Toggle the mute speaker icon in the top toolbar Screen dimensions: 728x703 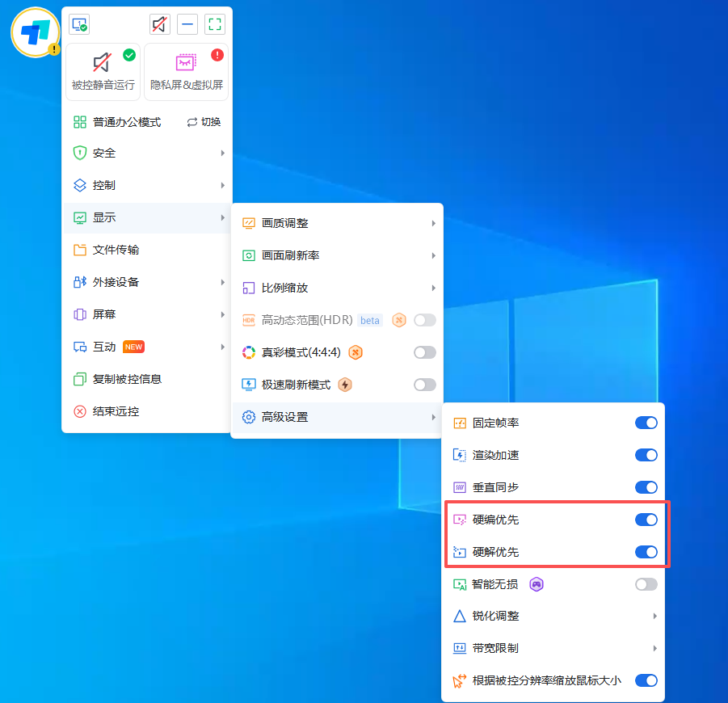pos(160,24)
